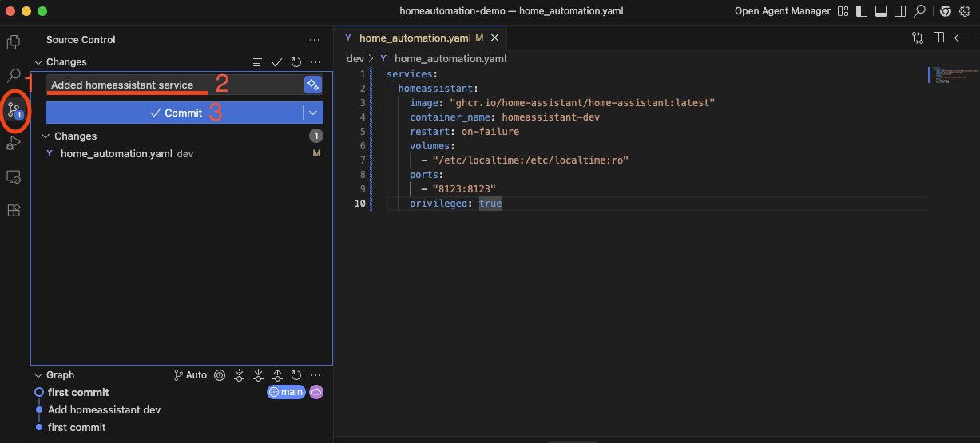The width and height of the screenshot is (980, 443).
Task: Open the Extensions view
Action: coord(14,210)
